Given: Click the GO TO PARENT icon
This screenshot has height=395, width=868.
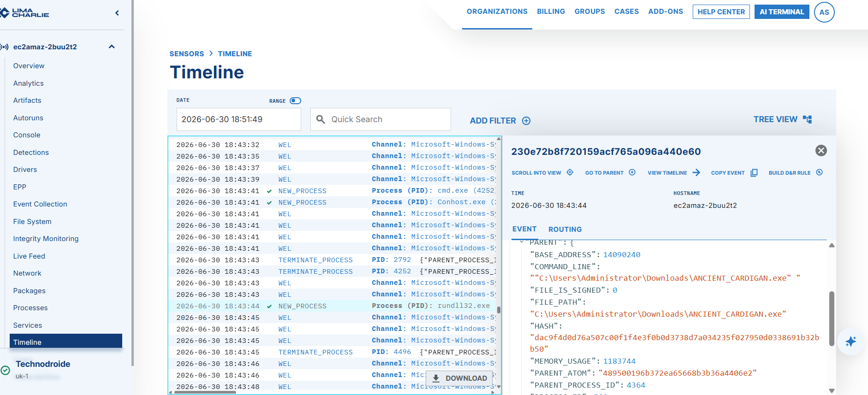Looking at the screenshot, I should coord(632,172).
